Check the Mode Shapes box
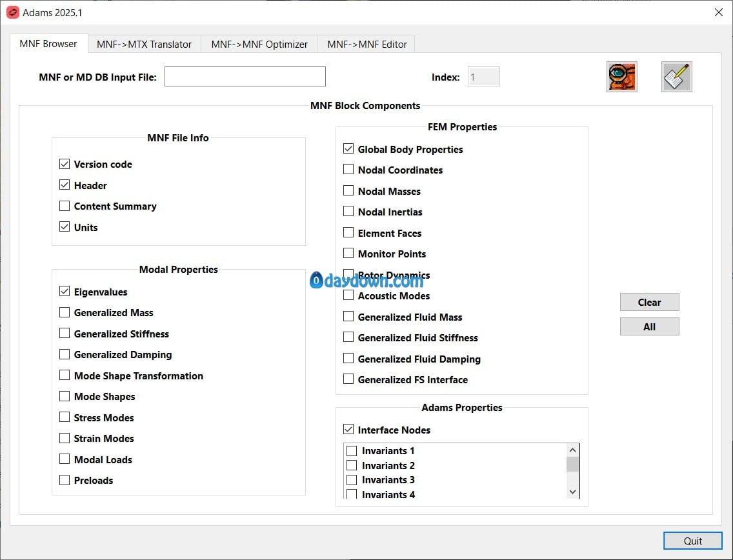The image size is (733, 560). 65,396
